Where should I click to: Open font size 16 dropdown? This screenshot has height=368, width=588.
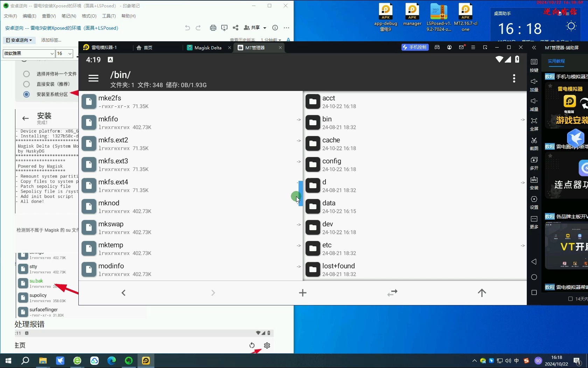tap(64, 54)
